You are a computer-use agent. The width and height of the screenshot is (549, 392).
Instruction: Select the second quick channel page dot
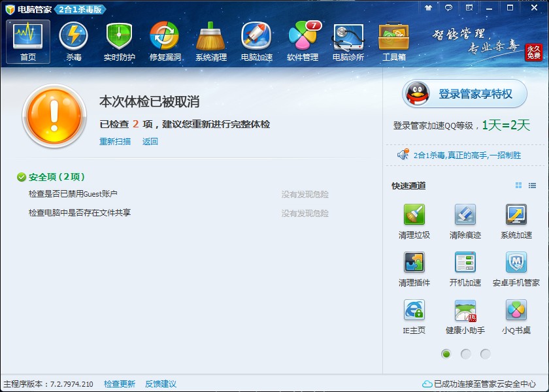click(x=465, y=354)
